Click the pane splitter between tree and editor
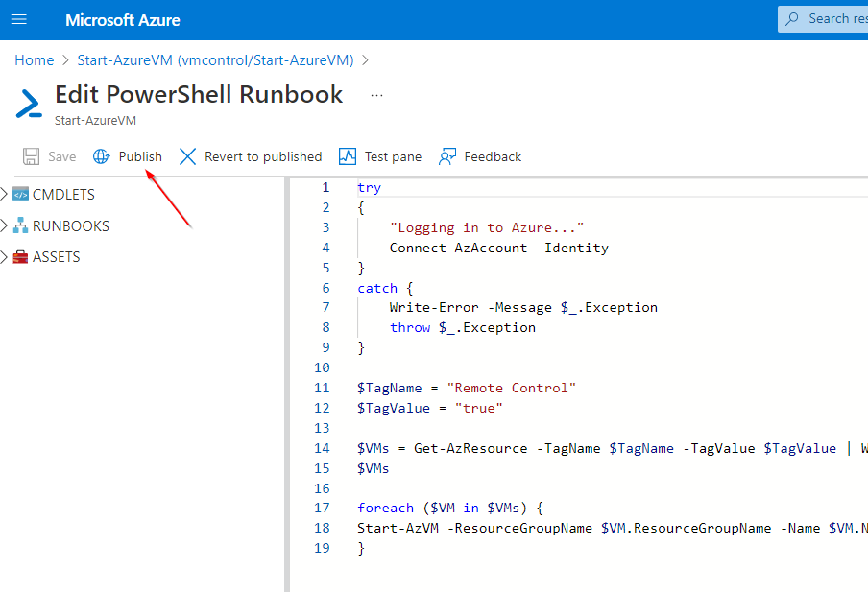The height and width of the screenshot is (592, 868). (x=287, y=384)
